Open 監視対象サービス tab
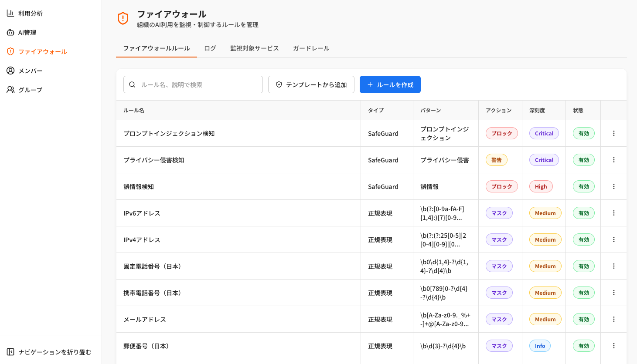Screen dimensions: 637x364 tap(255, 48)
